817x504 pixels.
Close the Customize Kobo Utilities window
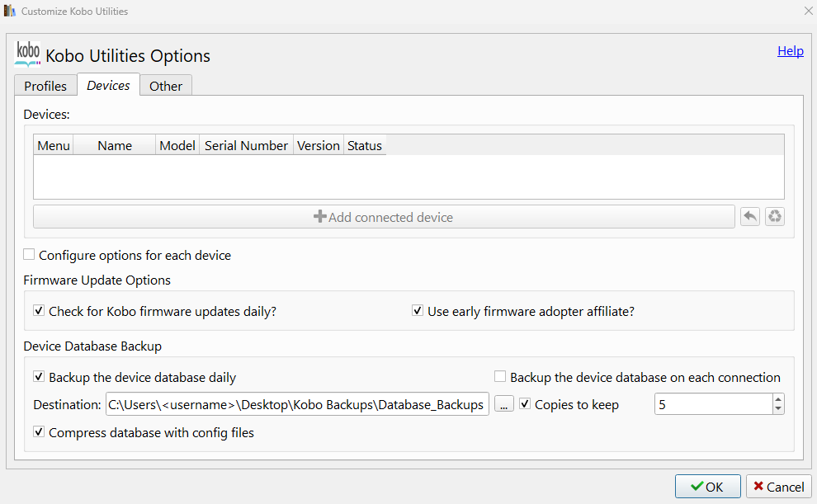(808, 12)
